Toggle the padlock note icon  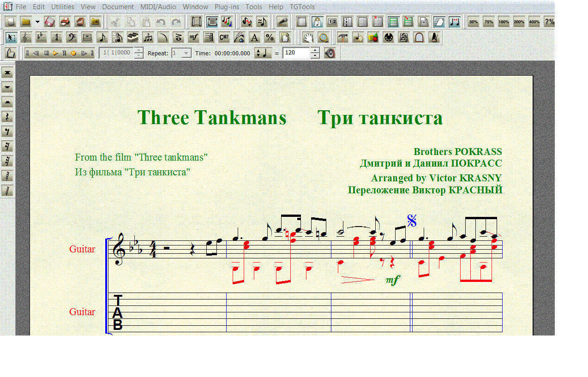317,21
